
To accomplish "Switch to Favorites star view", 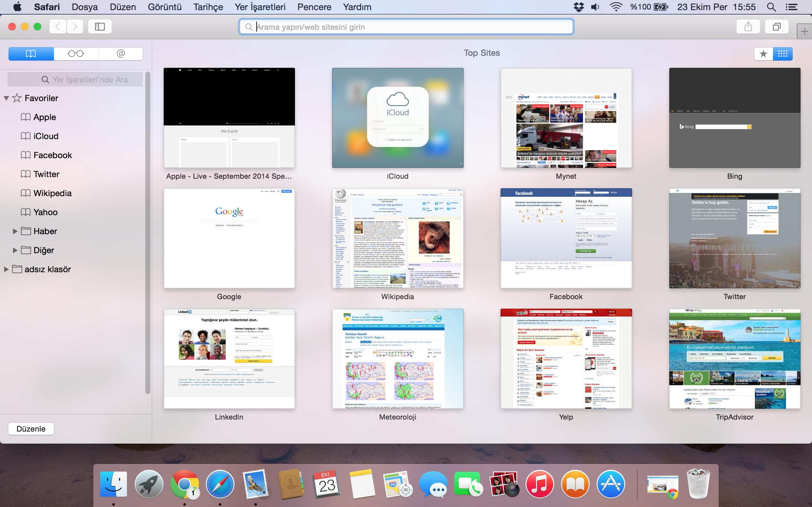I will (763, 54).
